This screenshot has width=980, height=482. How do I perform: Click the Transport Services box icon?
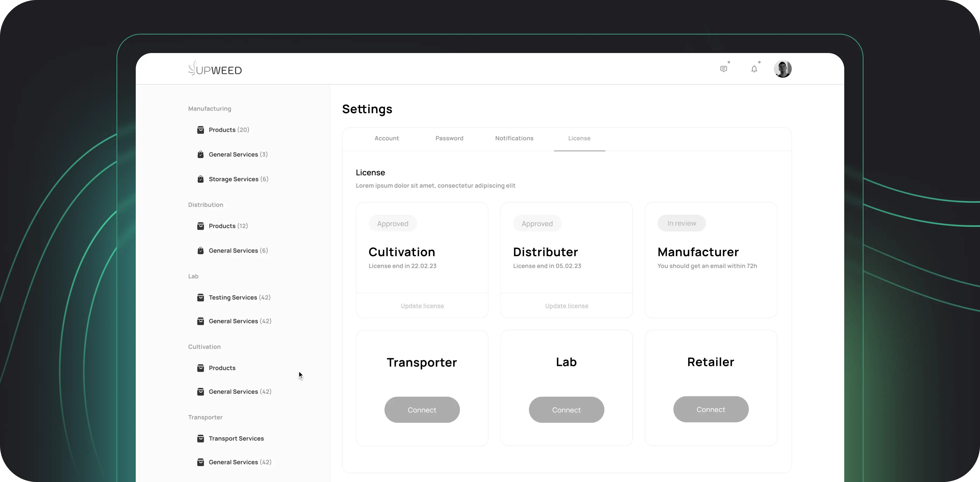click(x=201, y=439)
